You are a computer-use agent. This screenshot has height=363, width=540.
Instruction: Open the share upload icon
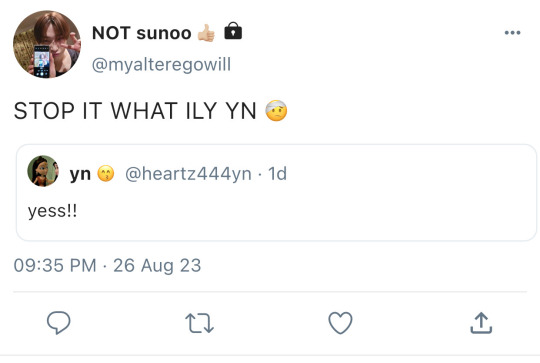click(481, 323)
